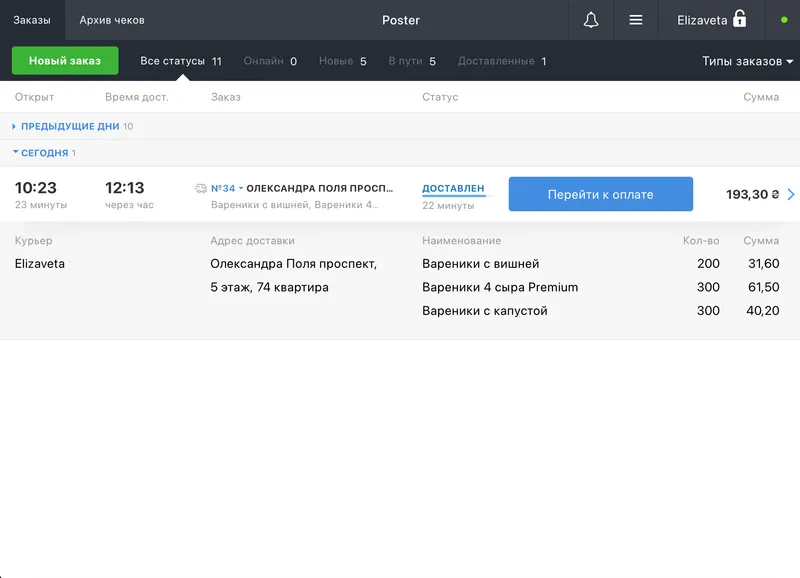Select the Заказы tab
The image size is (800, 578).
click(32, 20)
